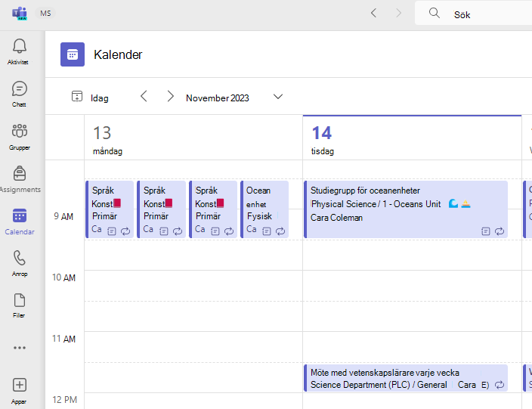Open the Aktivitet bell icon

(20, 51)
